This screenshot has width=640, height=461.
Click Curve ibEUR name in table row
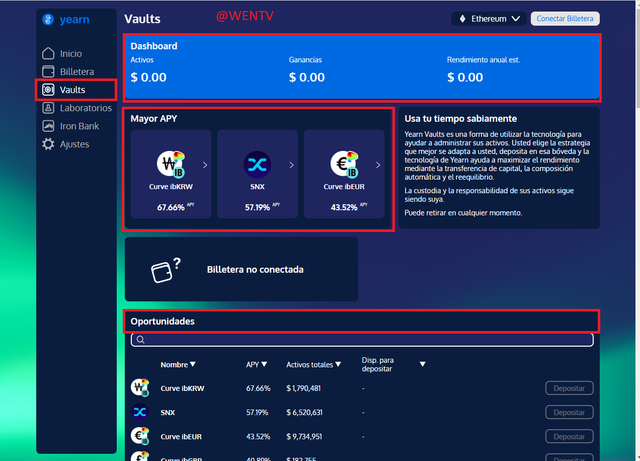pyautogui.click(x=181, y=437)
